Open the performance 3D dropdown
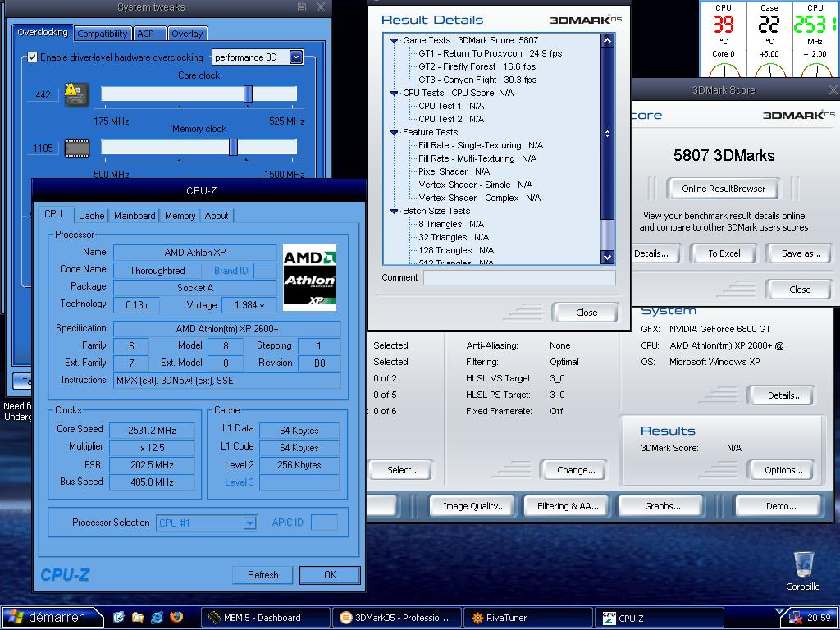The image size is (840, 630). tap(296, 57)
